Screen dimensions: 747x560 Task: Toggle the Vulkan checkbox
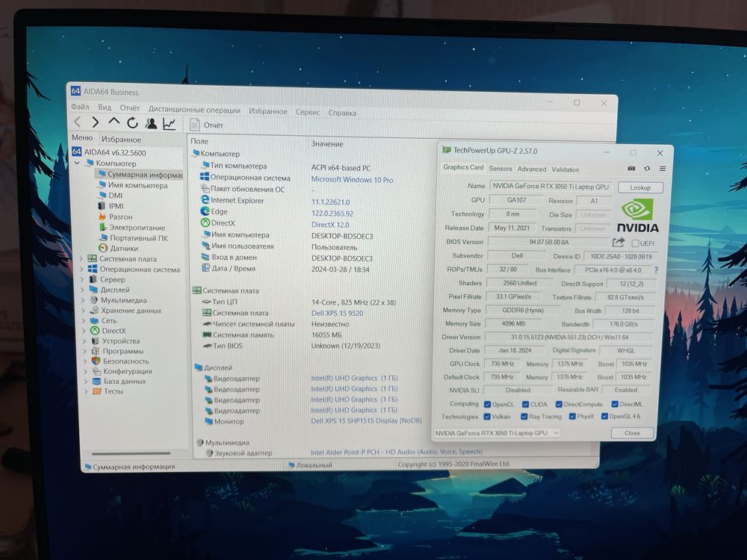[x=487, y=416]
